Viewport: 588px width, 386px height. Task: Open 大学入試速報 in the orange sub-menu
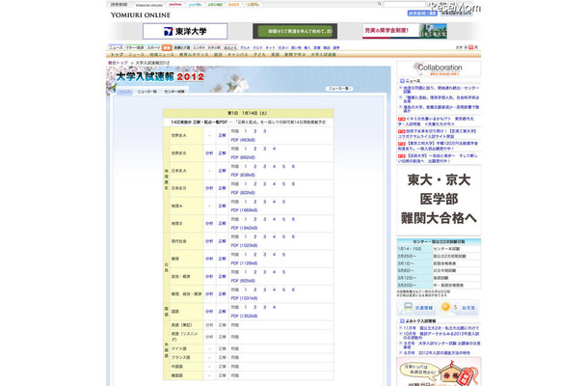tap(323, 54)
